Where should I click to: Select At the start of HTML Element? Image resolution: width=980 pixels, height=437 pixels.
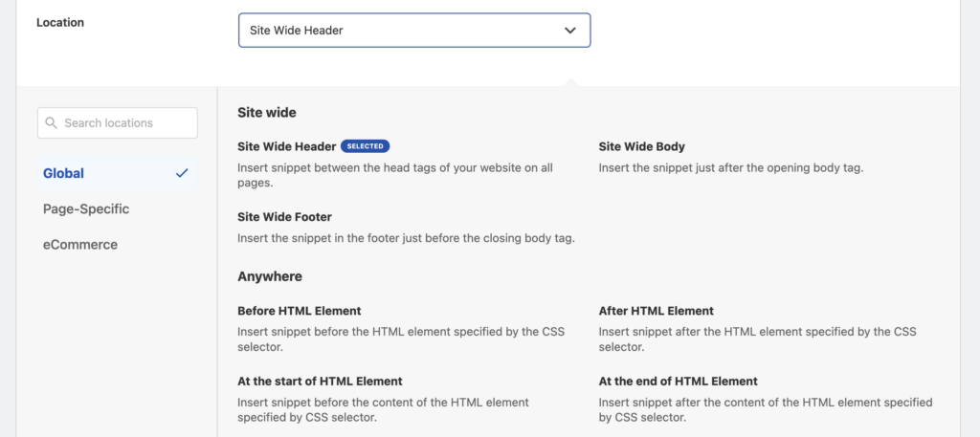pos(320,382)
